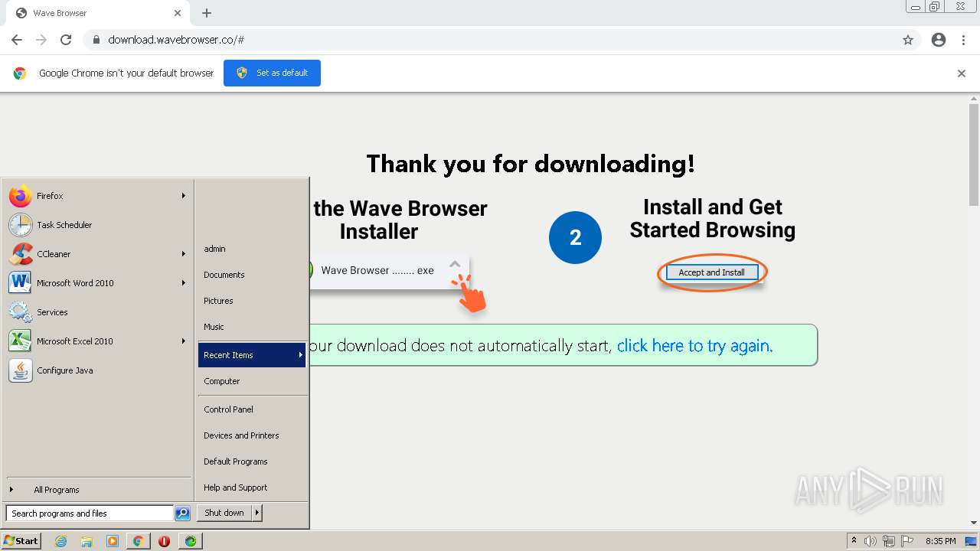Click Set as default button

[x=272, y=73]
